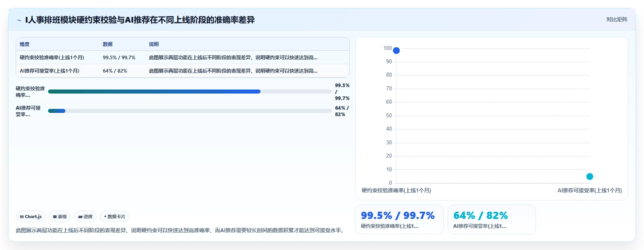Click the table value 99.5% / 99.7%

pyautogui.click(x=119, y=58)
